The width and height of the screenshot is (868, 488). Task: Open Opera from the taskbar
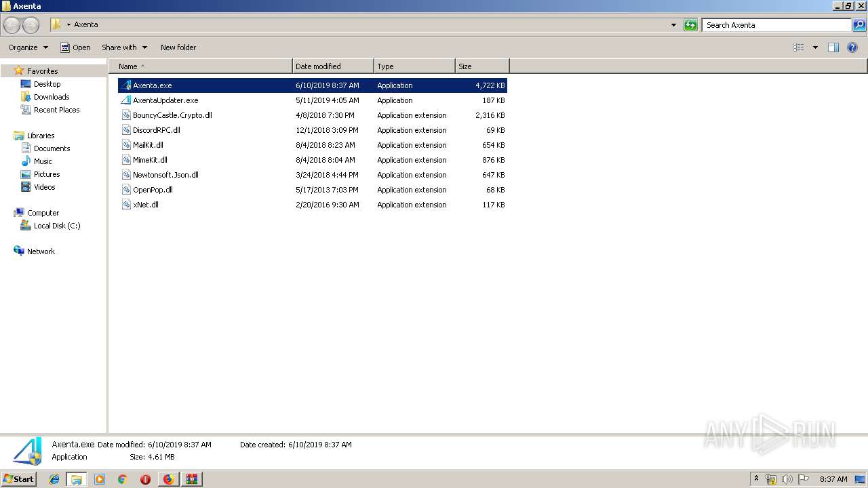tap(145, 479)
